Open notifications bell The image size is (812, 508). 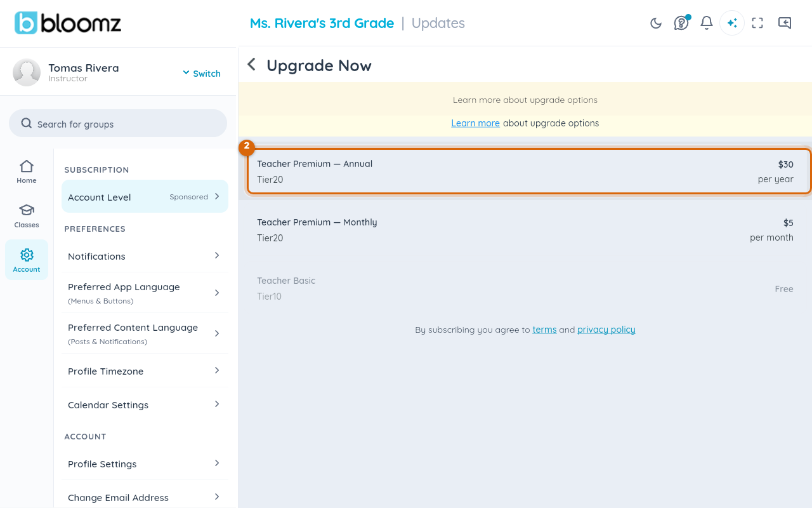[707, 23]
